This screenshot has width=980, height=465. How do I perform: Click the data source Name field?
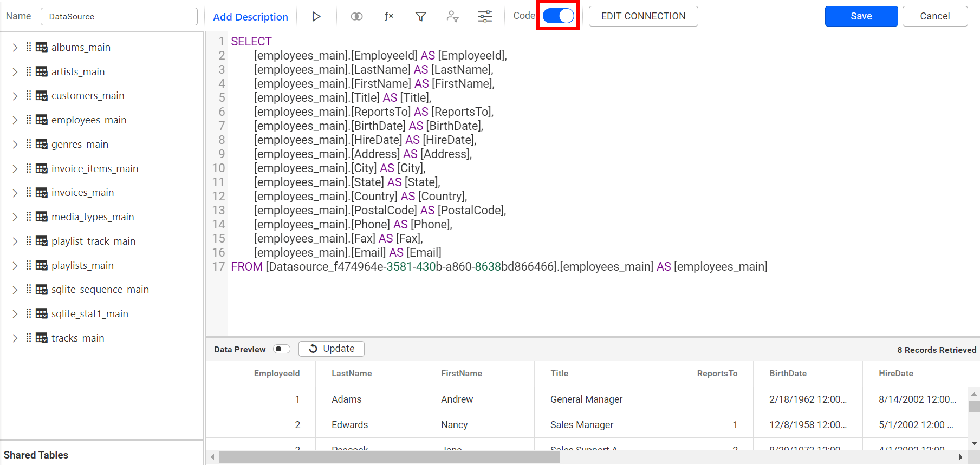coord(119,16)
